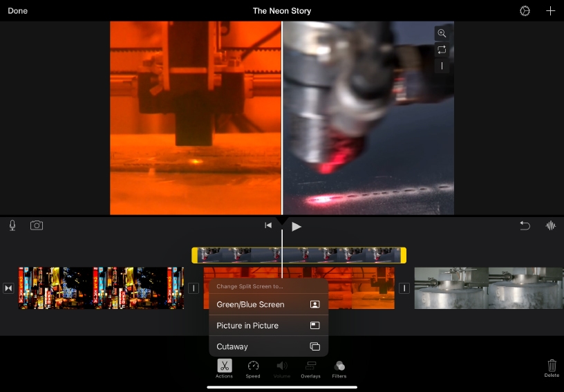
Task: Tap the undo arrow icon
Action: [x=525, y=225]
